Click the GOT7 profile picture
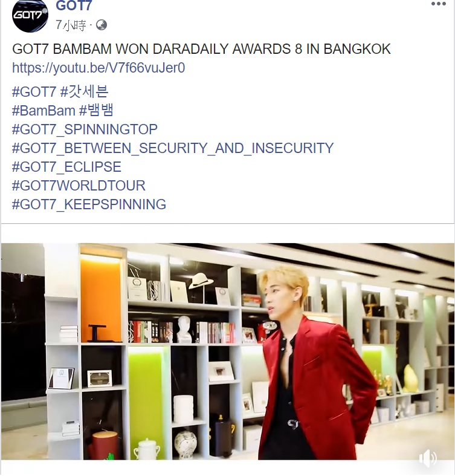This screenshot has height=476, width=455. pyautogui.click(x=30, y=16)
